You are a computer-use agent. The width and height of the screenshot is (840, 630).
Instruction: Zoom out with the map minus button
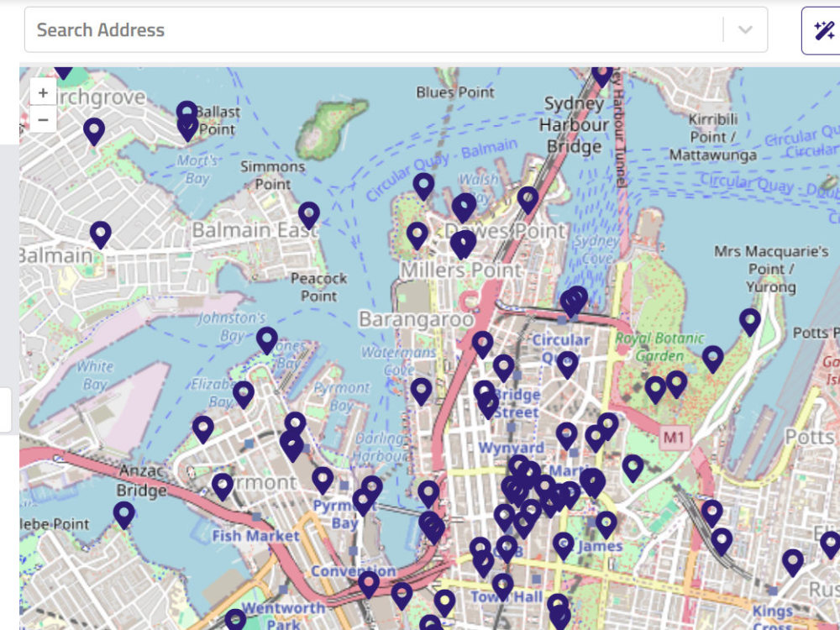(x=44, y=119)
